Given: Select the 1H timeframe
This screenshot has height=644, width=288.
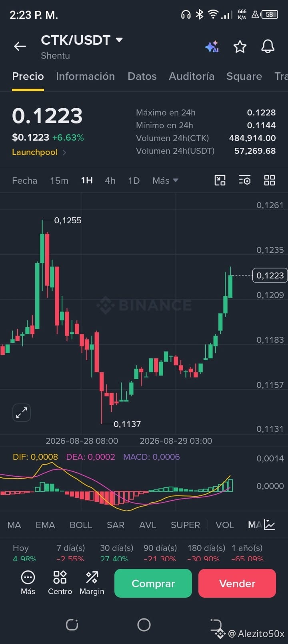Looking at the screenshot, I should (x=87, y=181).
